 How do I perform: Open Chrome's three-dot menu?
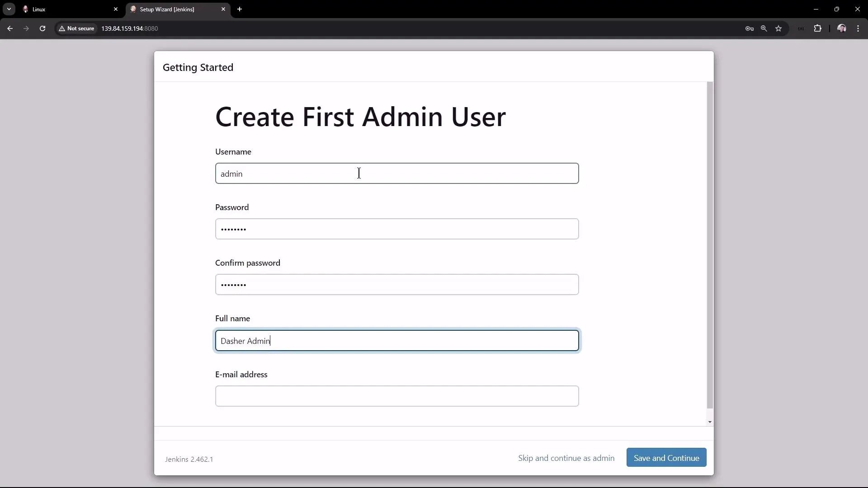point(858,28)
